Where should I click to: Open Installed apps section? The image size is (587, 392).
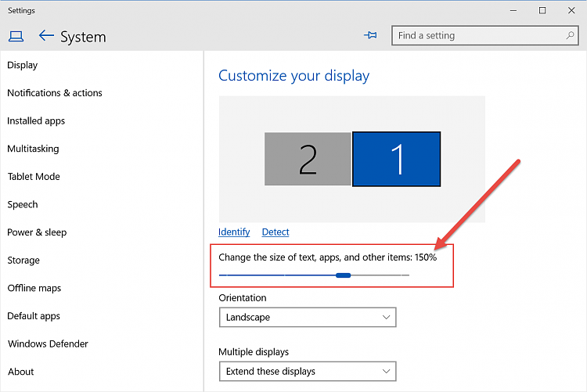coord(36,121)
